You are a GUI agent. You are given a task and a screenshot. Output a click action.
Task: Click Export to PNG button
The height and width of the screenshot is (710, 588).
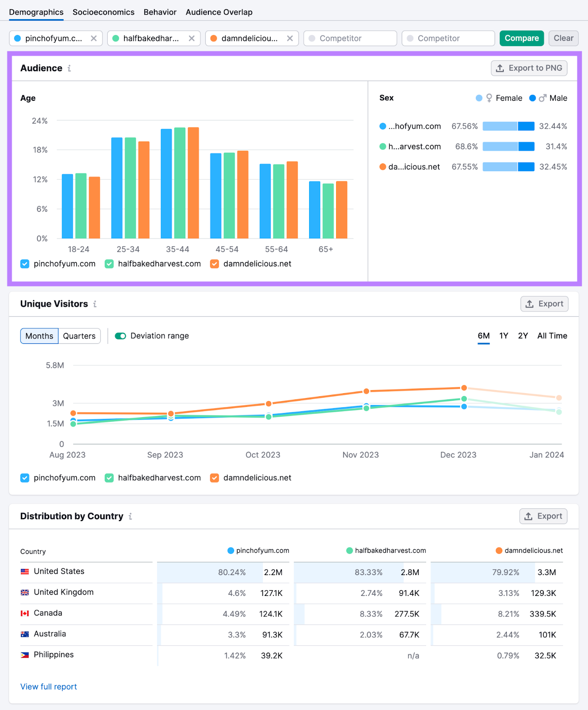(529, 68)
